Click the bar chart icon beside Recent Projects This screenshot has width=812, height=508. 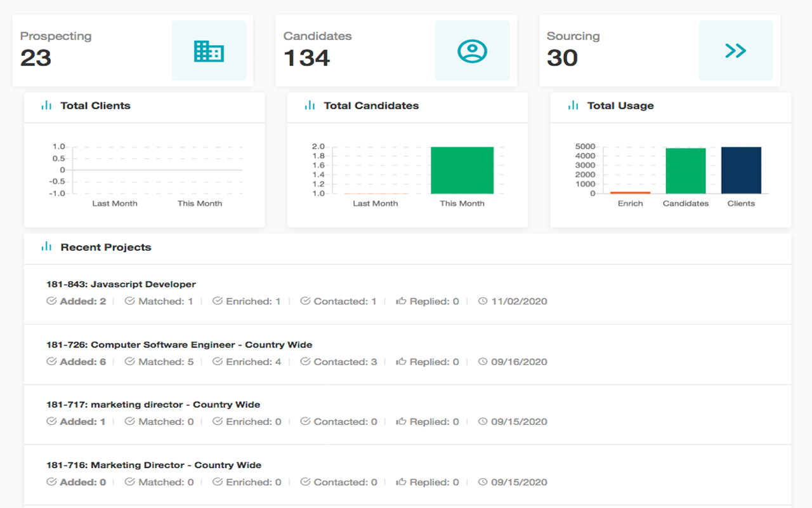[x=46, y=247]
